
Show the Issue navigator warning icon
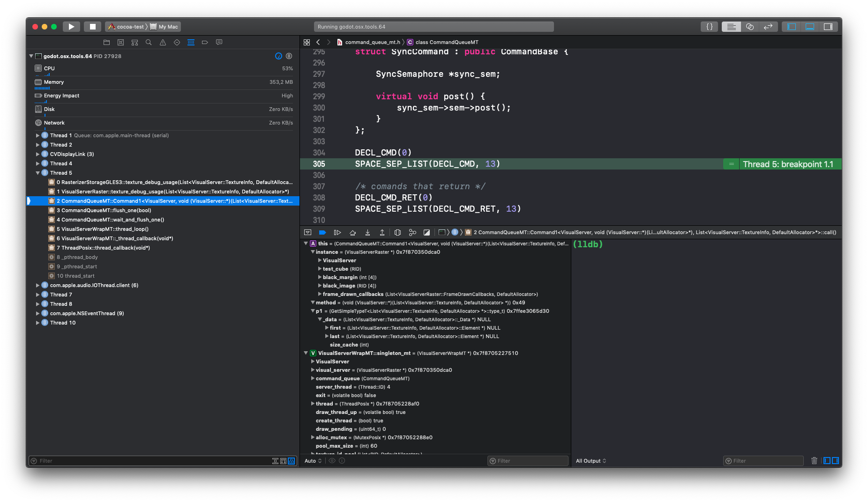coord(163,42)
